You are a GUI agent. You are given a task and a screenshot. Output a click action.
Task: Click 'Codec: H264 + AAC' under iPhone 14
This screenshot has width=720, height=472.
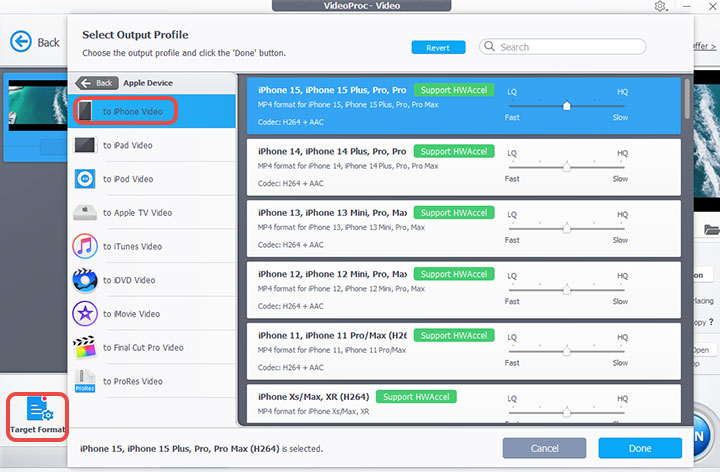[x=290, y=183]
